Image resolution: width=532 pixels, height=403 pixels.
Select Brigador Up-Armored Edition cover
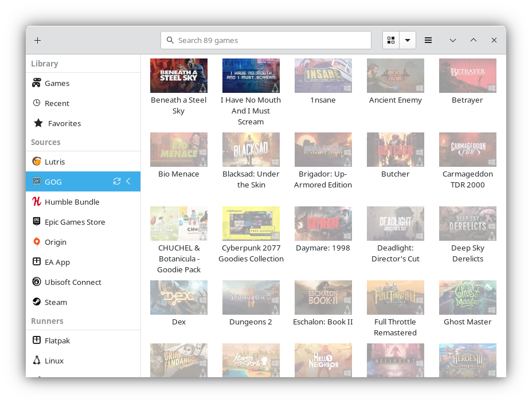tap(323, 150)
